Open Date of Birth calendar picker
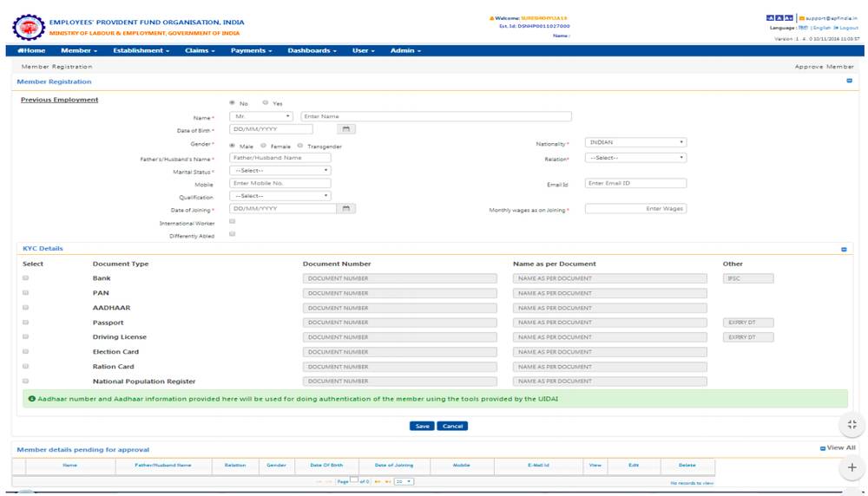This screenshot has height=496, width=868. pos(345,129)
